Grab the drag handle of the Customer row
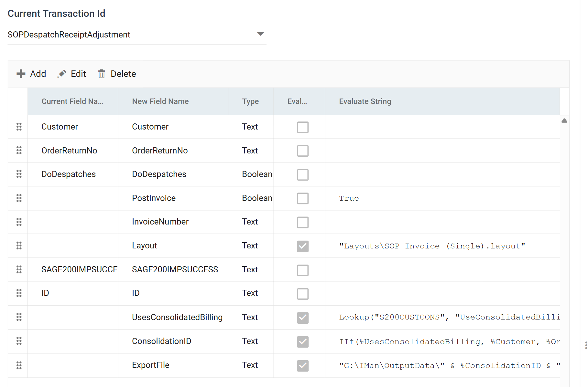Image resolution: width=588 pixels, height=387 pixels. click(x=19, y=127)
